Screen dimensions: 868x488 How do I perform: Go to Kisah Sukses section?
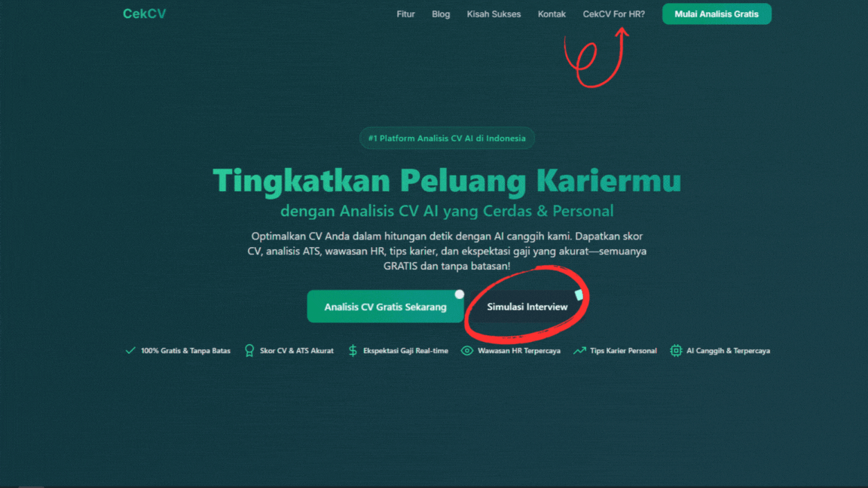494,14
